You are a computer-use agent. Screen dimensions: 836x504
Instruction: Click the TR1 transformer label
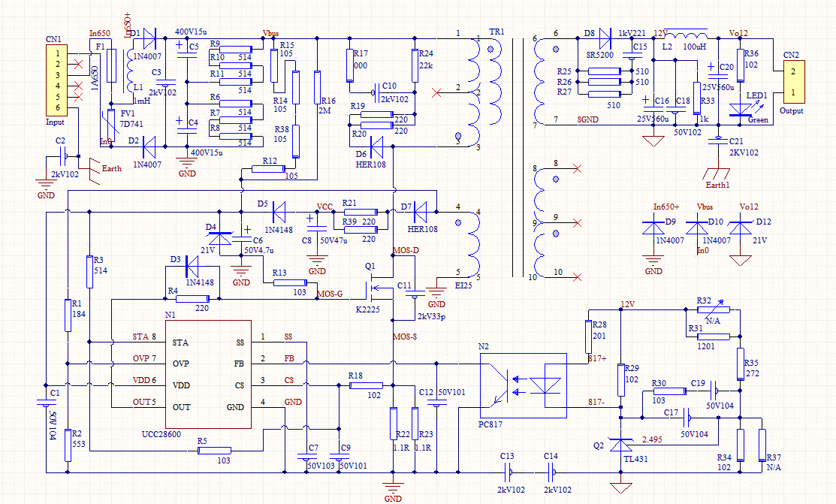496,32
